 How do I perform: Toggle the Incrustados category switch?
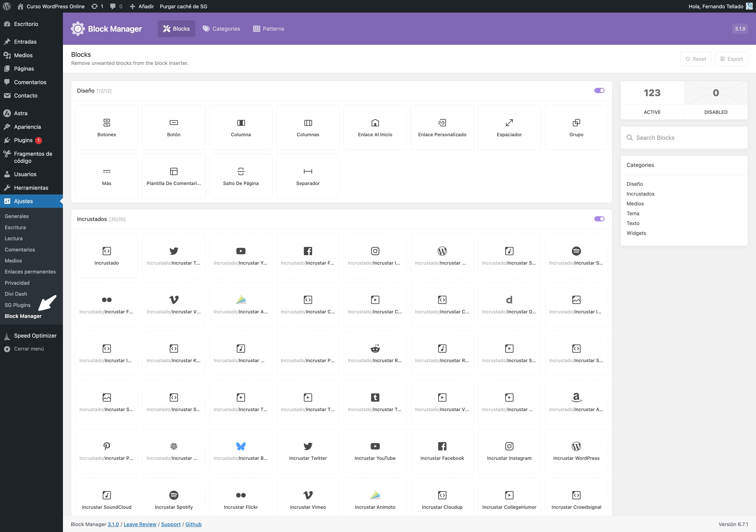pyautogui.click(x=599, y=219)
